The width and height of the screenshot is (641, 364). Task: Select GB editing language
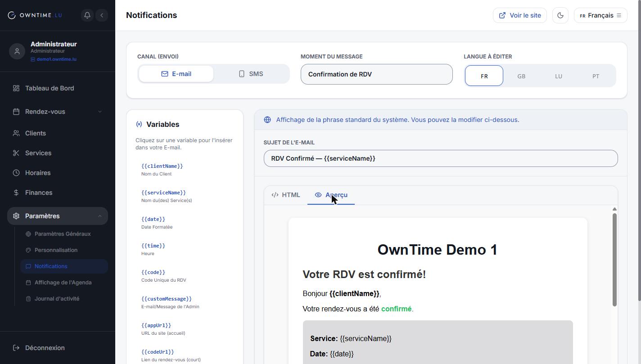pyautogui.click(x=521, y=76)
